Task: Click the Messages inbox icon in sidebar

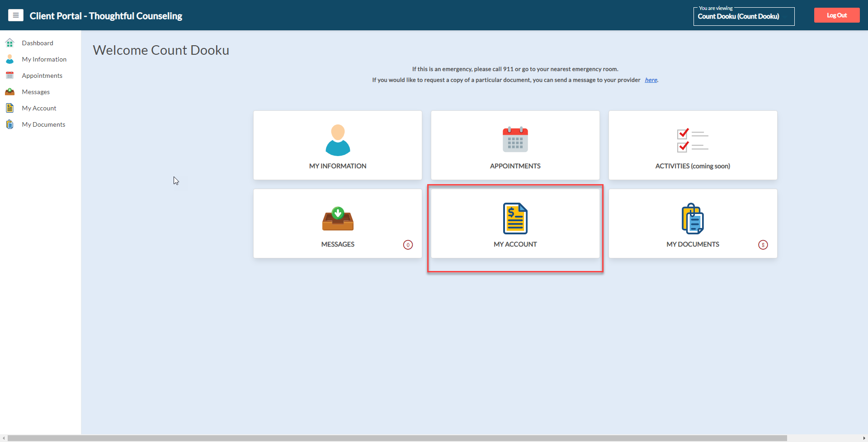Action: (9, 92)
